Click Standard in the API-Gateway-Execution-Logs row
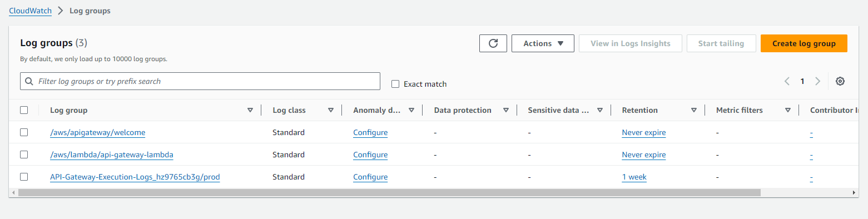This screenshot has height=219, width=868. pyautogui.click(x=289, y=177)
